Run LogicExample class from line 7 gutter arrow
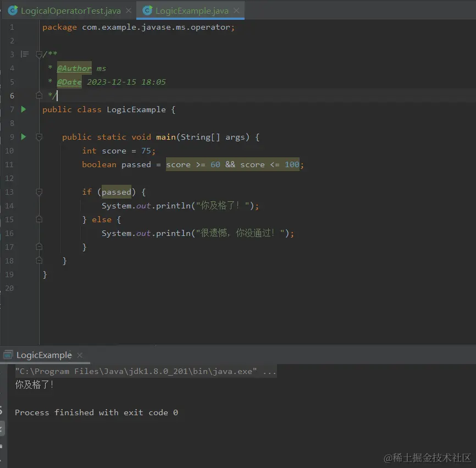This screenshot has width=476, height=468. click(x=24, y=109)
